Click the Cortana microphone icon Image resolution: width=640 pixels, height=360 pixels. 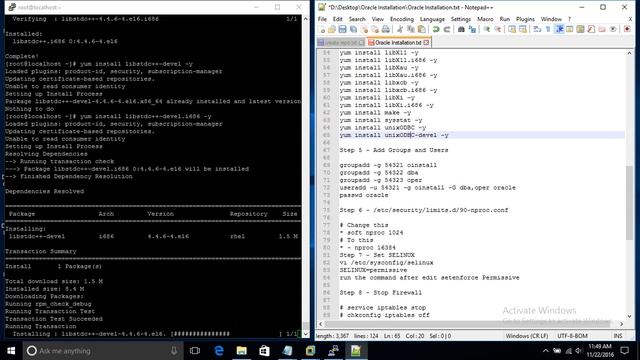[x=174, y=351]
